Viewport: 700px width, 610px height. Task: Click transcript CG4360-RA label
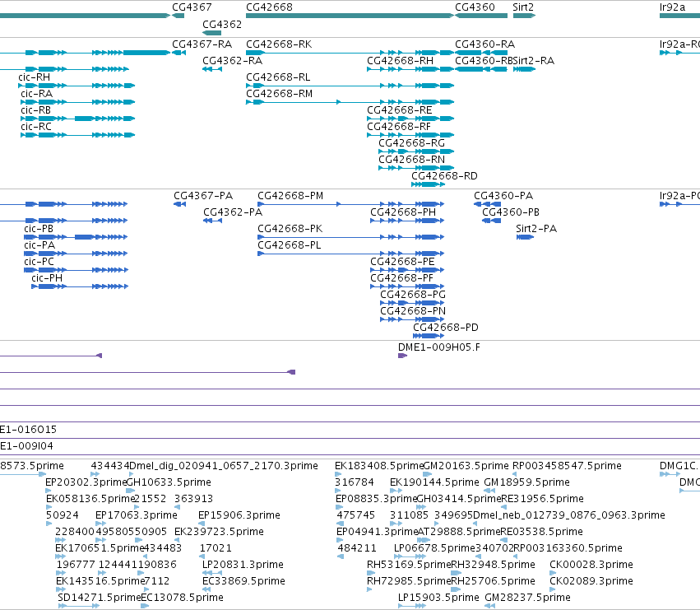[x=484, y=44]
